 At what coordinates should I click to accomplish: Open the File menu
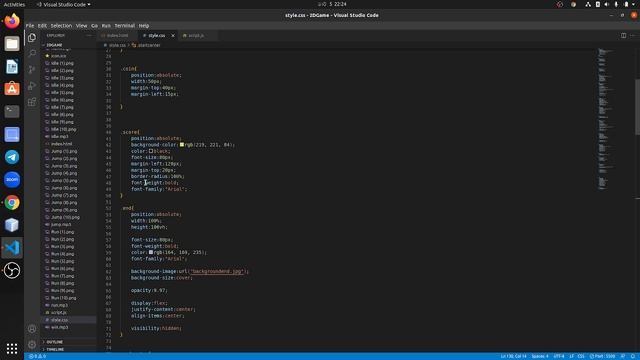coord(30,25)
